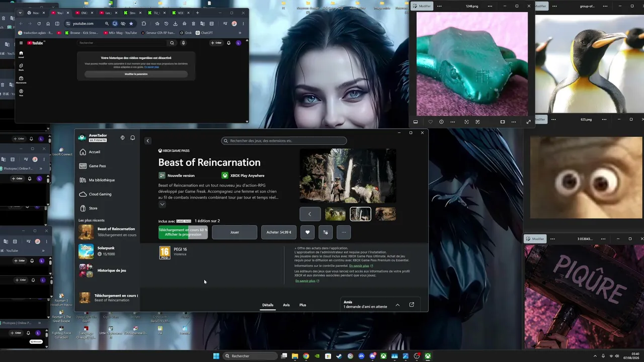Open Steam from the taskbar
This screenshot has width=644, height=362.
point(339,356)
